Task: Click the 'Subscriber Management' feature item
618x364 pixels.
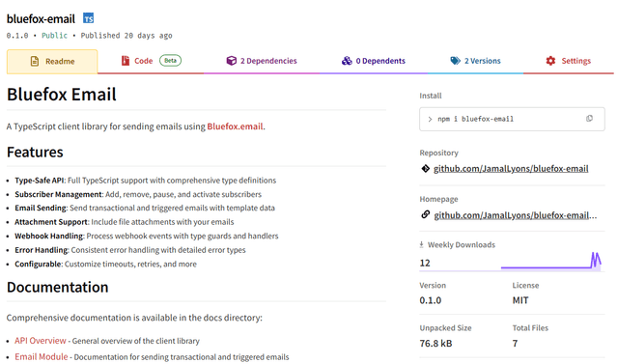Action: click(138, 195)
